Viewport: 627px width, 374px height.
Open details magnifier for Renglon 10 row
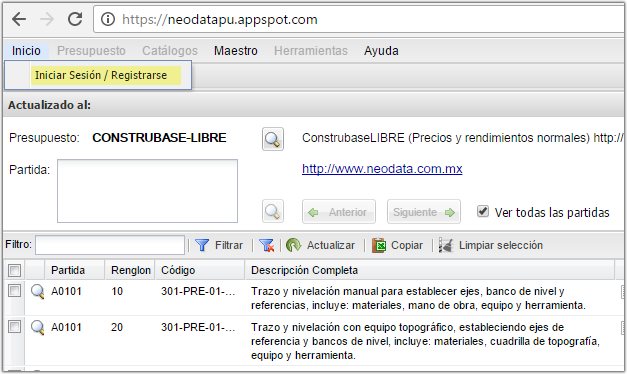[37, 291]
